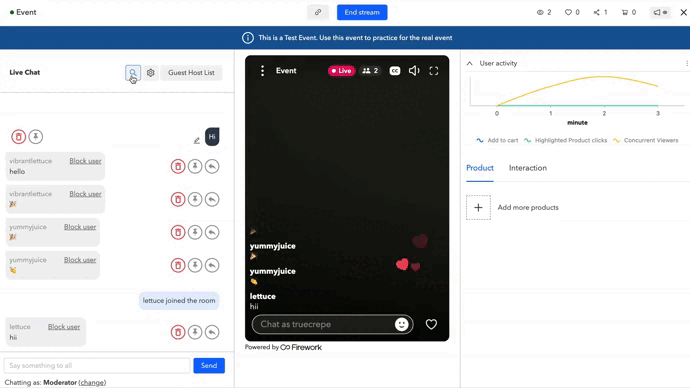This screenshot has height=388, width=690.
Task: Click the plus to add more products
Action: click(478, 208)
